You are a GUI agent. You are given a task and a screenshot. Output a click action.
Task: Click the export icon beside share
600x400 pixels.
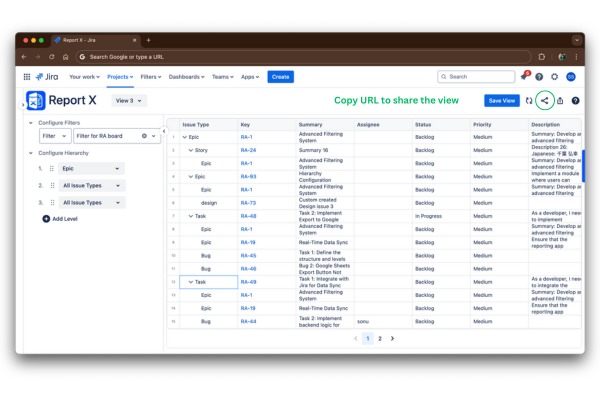560,101
